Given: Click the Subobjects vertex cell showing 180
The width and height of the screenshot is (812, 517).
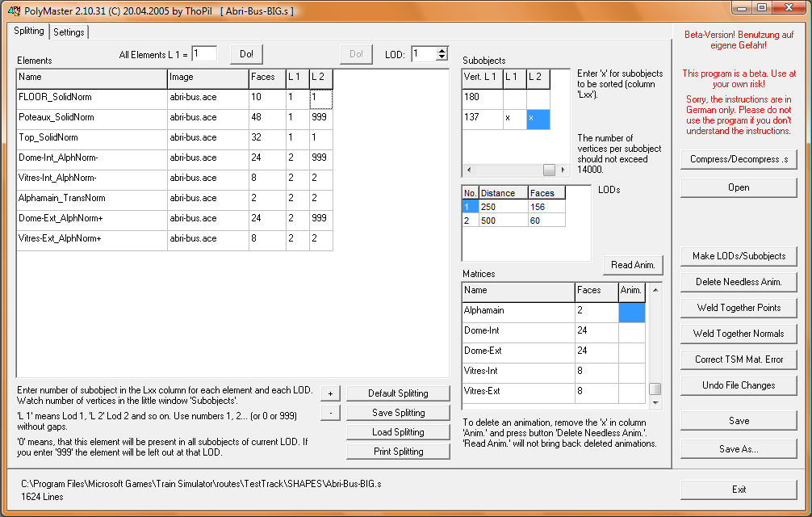Looking at the screenshot, I should click(x=482, y=98).
